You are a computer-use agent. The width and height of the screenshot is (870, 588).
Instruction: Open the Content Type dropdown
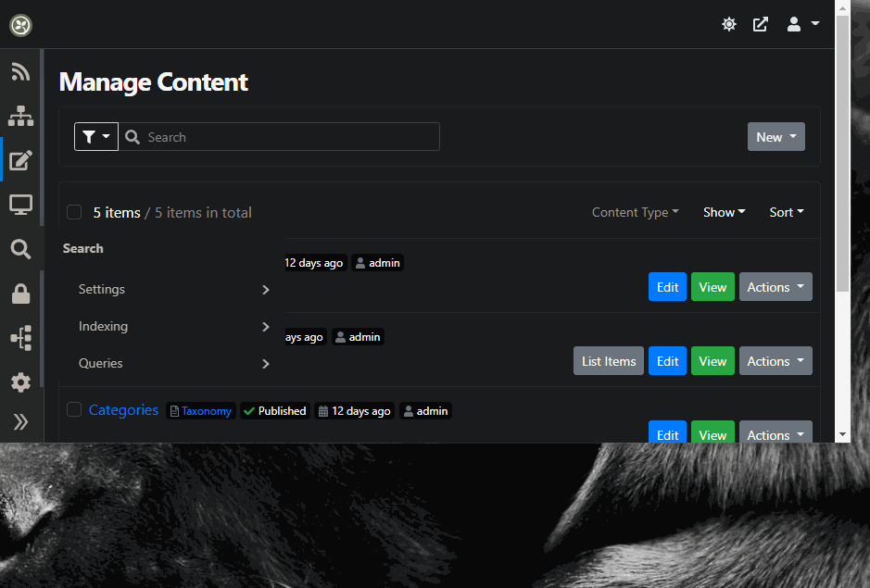[x=635, y=212]
